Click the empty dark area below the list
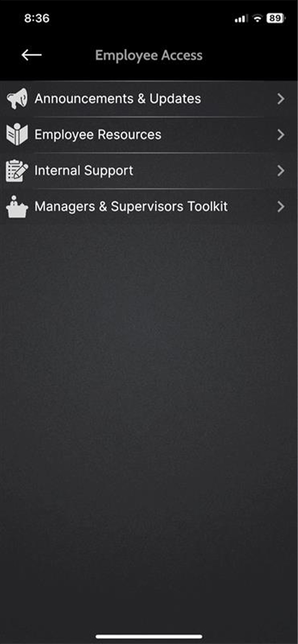Image resolution: width=298 pixels, height=644 pixels. pos(149,419)
